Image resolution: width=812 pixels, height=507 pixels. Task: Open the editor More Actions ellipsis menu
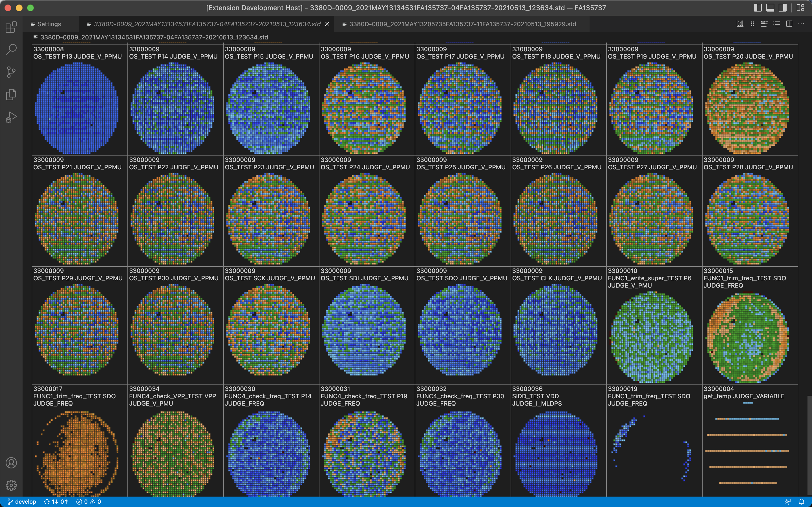801,24
